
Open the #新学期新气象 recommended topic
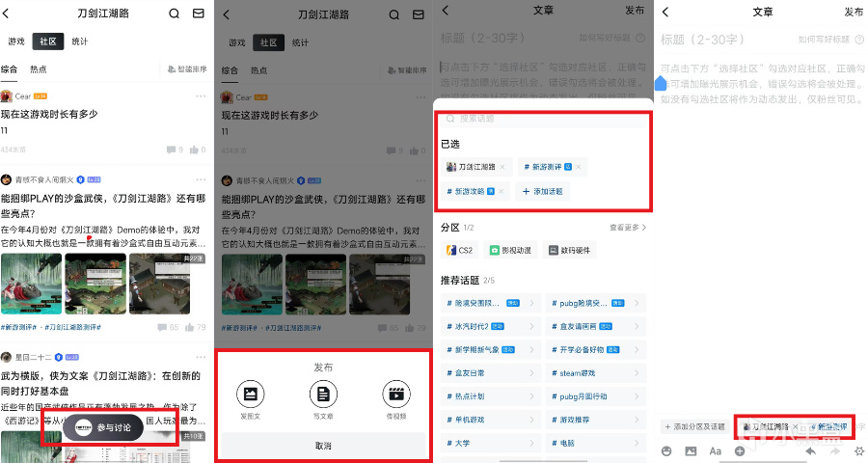[491, 350]
